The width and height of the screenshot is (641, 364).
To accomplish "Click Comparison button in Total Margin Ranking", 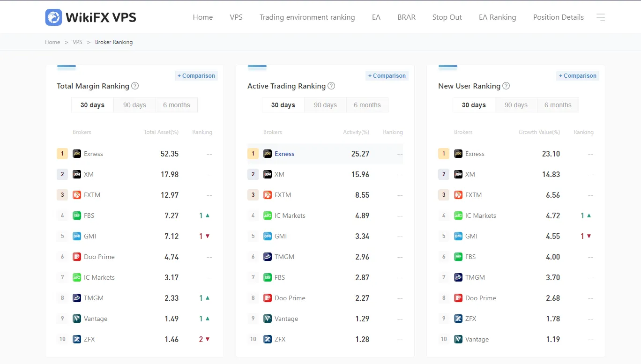I will pos(196,75).
